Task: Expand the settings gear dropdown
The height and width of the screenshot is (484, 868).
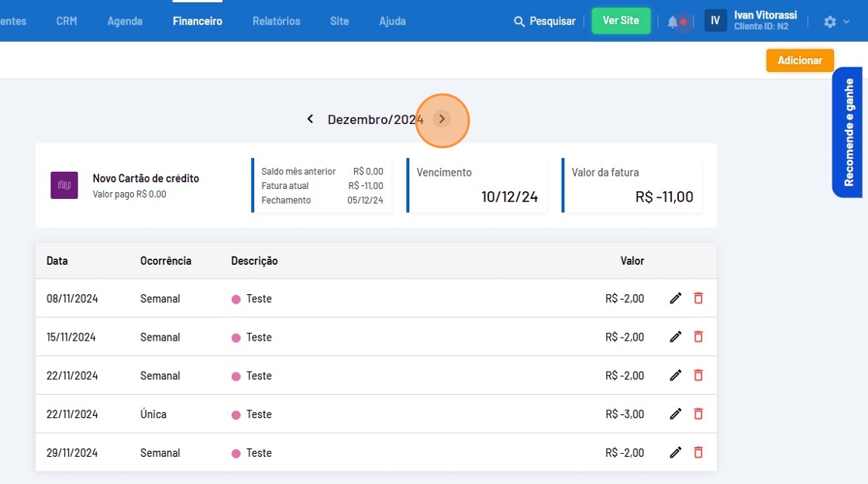Action: coord(835,22)
